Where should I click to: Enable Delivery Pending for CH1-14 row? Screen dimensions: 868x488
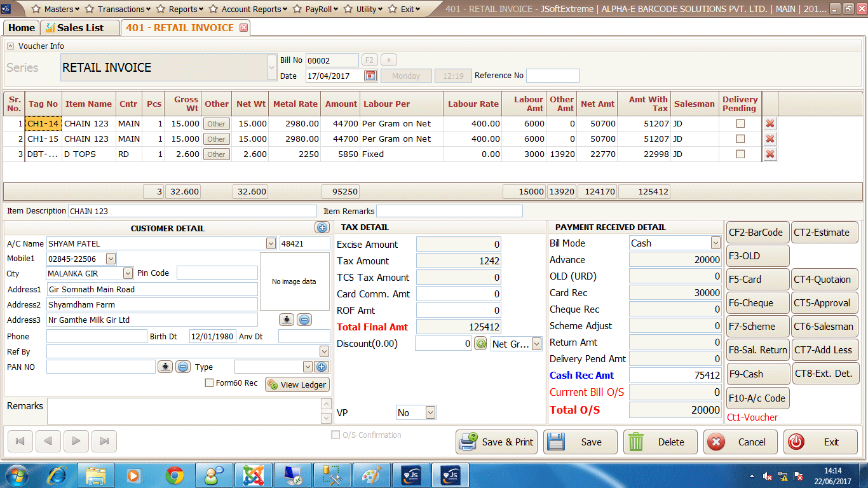coord(740,123)
